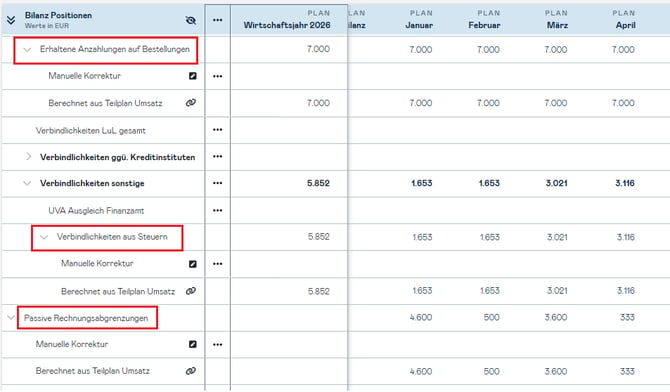Collapse Erhaltene Anzahlungen auf Bestellungen
670x392 pixels.
(27, 50)
